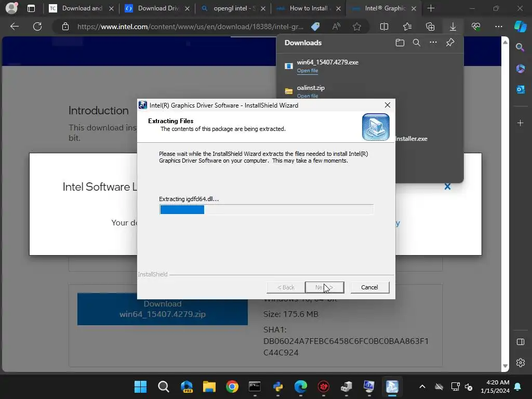The width and height of the screenshot is (532, 399).
Task: Click the extraction progress bar
Action: (267, 210)
